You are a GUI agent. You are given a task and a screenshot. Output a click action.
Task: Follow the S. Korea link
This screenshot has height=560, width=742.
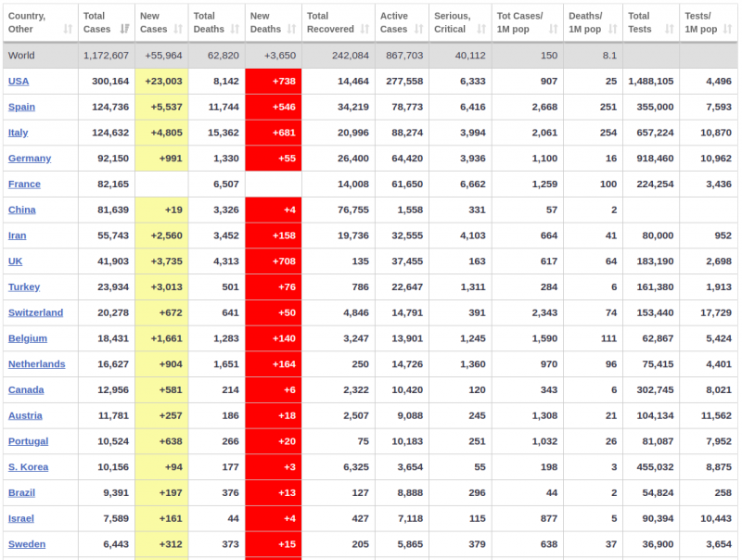click(28, 467)
